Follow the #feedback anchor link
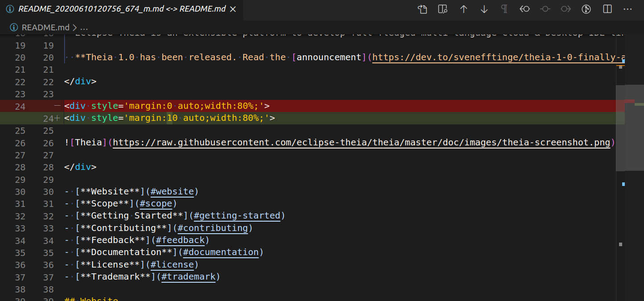The height and width of the screenshot is (301, 644). [x=180, y=240]
